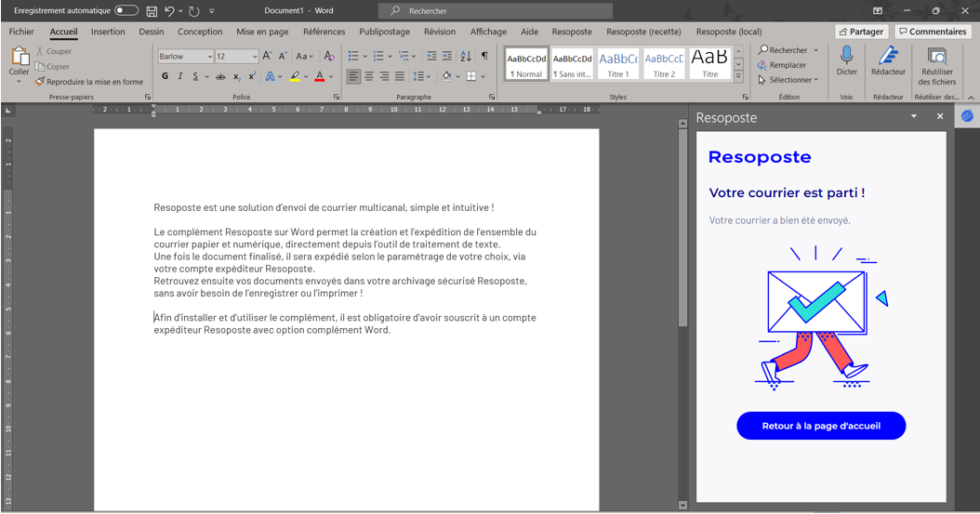Screen dimensions: 980x514
Task: Decrease font size with the smaller A icon
Action: click(x=283, y=56)
